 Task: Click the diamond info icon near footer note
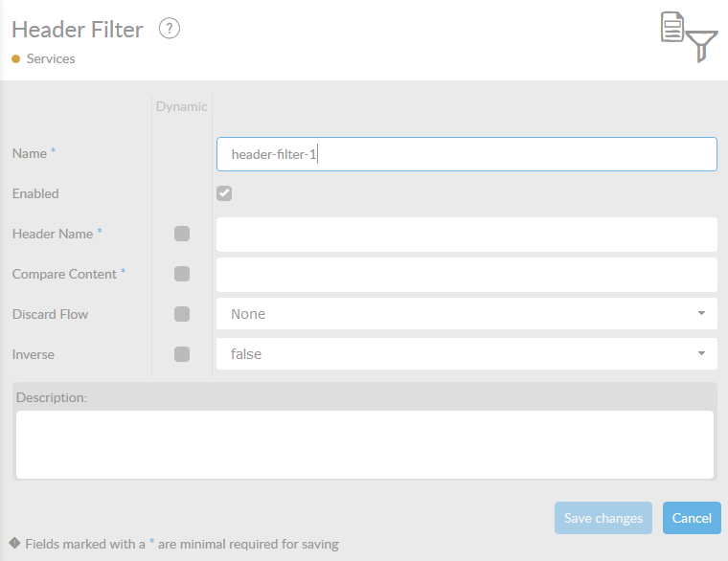click(x=14, y=543)
